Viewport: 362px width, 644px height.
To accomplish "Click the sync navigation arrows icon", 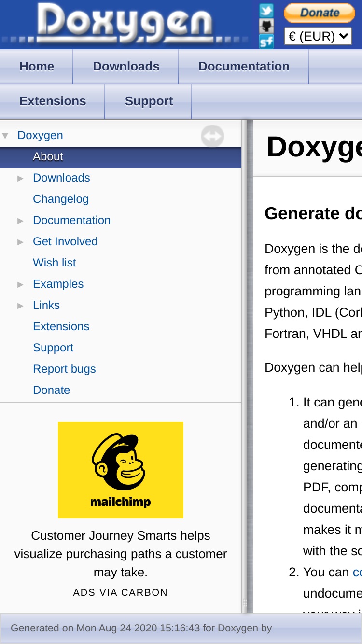I will click(x=212, y=136).
